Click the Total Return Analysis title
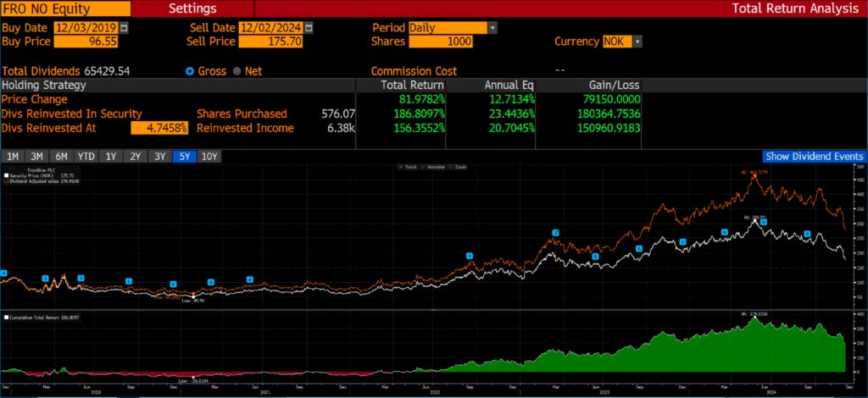868x398 pixels. 795,8
